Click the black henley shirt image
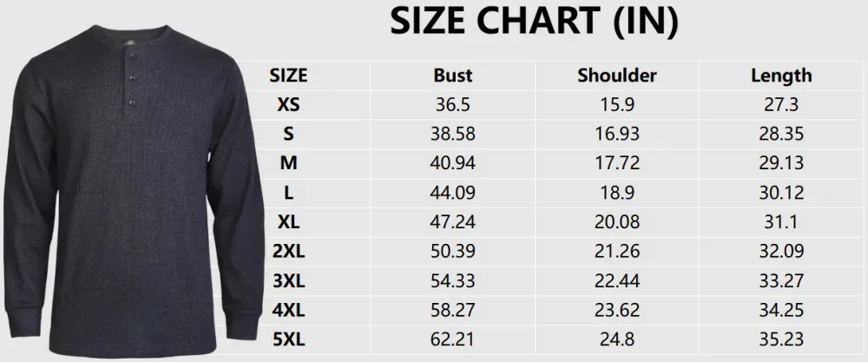Screen dimensions: 868x362 (134, 191)
